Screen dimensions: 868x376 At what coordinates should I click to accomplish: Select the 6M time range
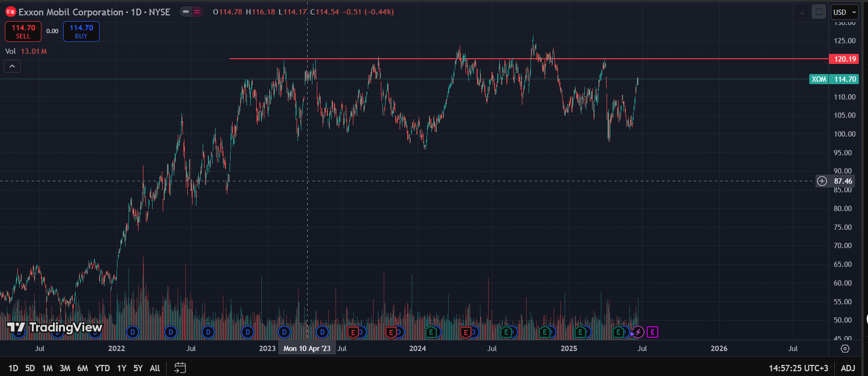(83, 368)
